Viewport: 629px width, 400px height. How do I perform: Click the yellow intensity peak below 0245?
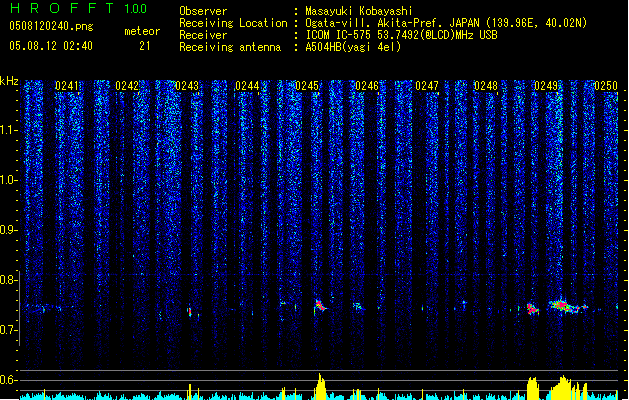(320, 386)
